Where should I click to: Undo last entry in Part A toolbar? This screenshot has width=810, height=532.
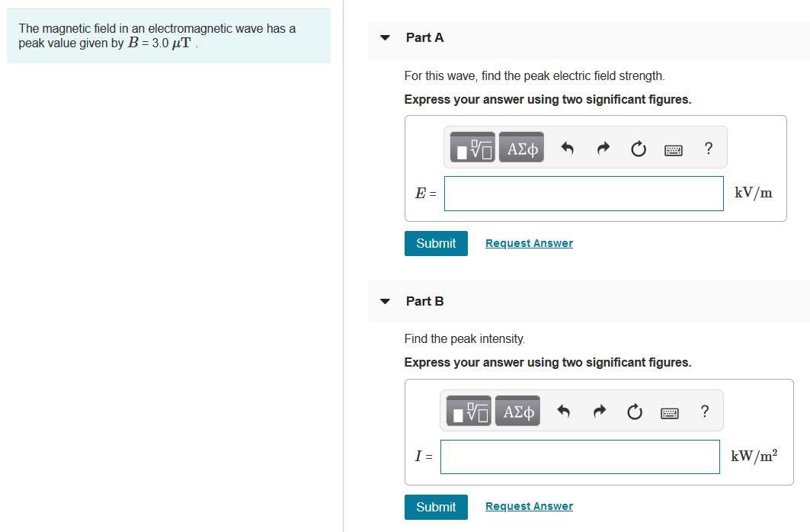[x=567, y=149]
